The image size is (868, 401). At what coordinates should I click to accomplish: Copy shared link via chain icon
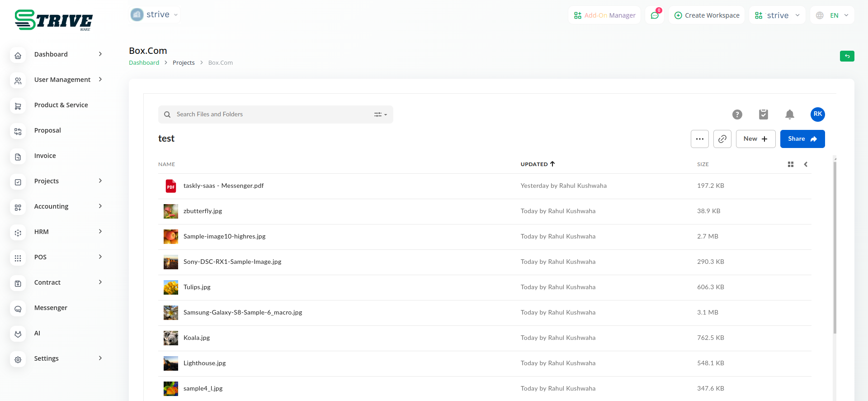pos(722,139)
